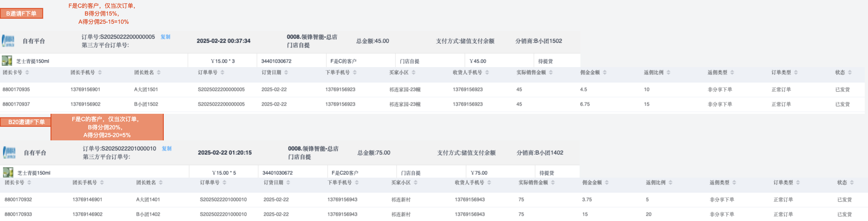
Task: Click 分销商:B小团1402 label
Action: coord(540,153)
